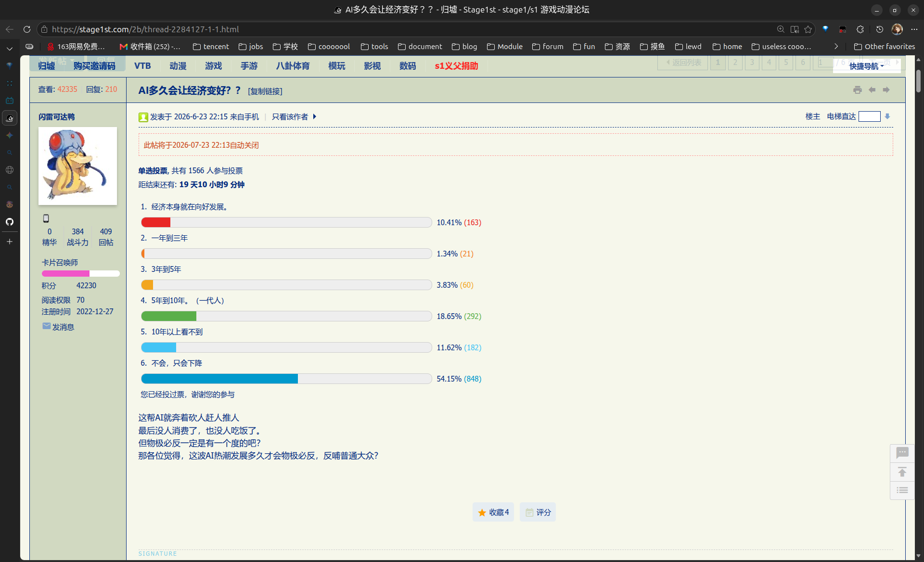This screenshot has width=924, height=562.
Task: Open the colorful Gemini star sidebar tab
Action: [x=10, y=135]
